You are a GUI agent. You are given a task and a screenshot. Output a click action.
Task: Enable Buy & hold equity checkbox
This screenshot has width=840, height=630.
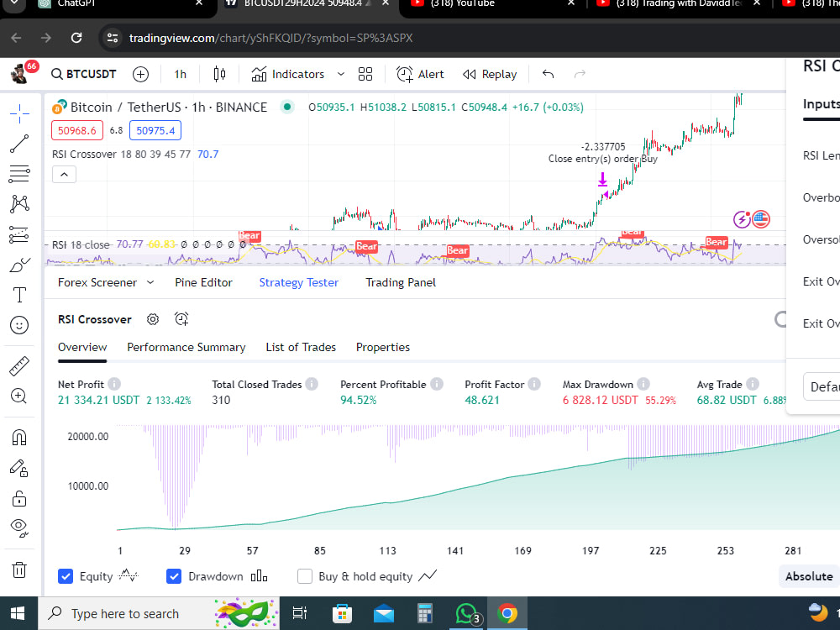point(305,576)
